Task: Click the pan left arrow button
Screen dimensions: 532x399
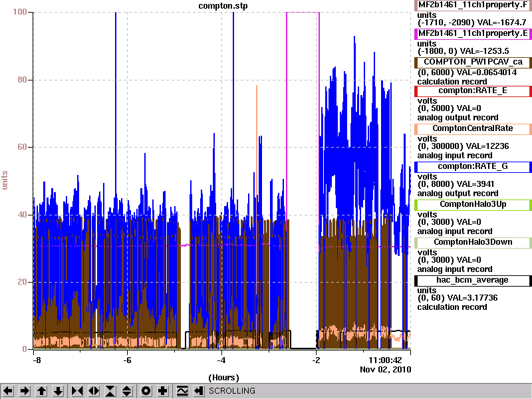Action: [8, 391]
